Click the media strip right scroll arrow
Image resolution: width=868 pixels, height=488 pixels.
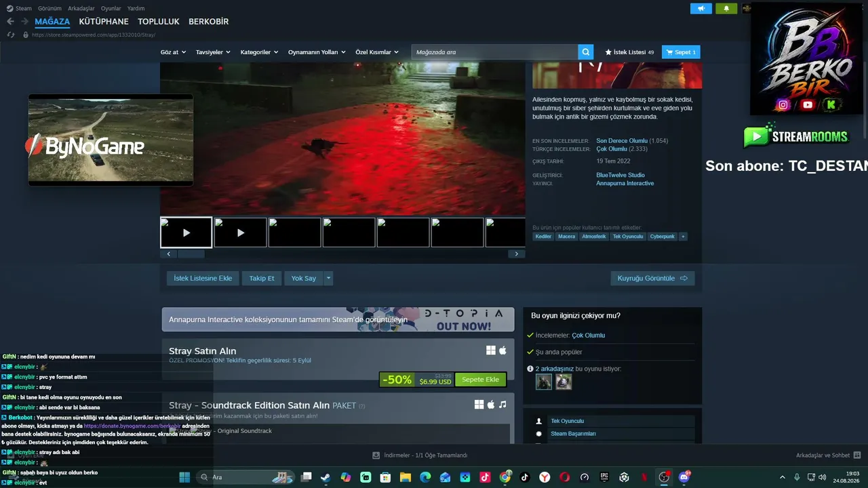pos(517,254)
